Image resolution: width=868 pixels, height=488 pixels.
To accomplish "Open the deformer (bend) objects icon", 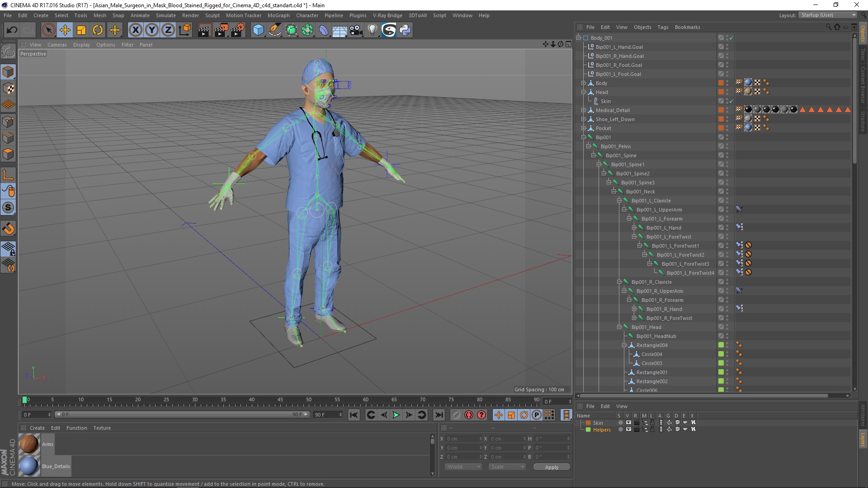I will [324, 30].
